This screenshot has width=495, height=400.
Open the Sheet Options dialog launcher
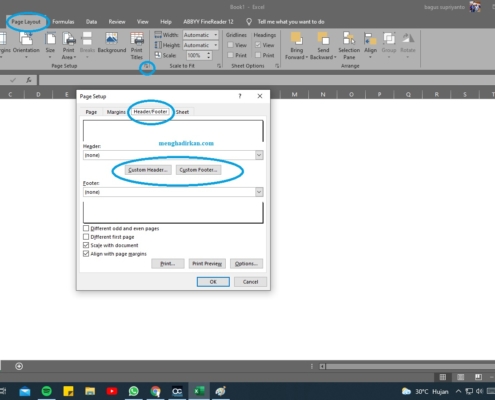277,66
